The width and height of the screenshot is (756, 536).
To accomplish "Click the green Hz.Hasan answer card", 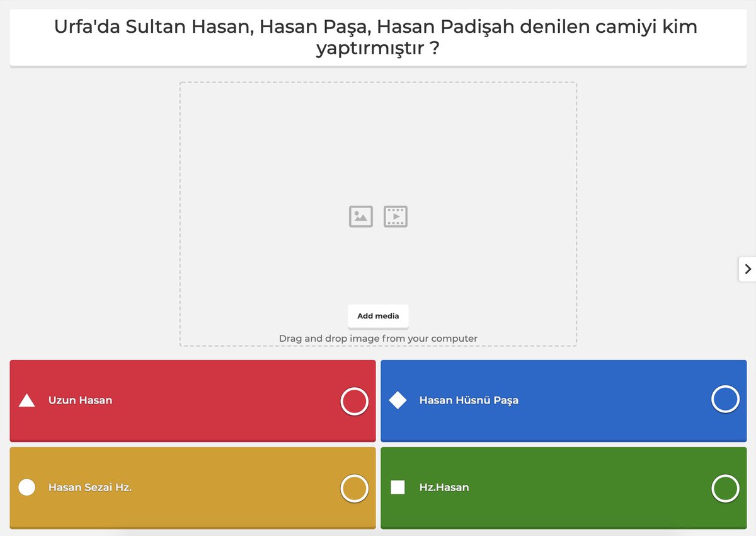I will [564, 488].
